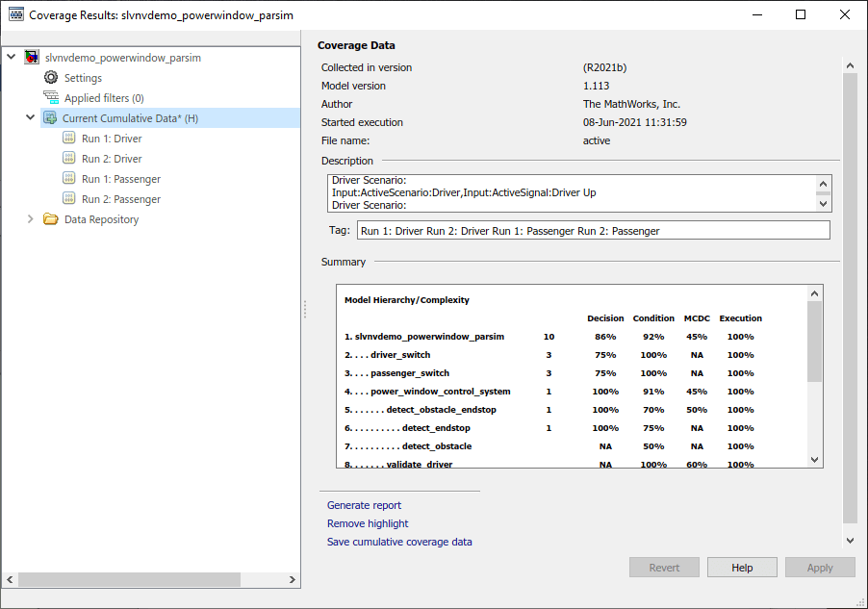The image size is (868, 609).
Task: Click the Run 1: Driver data icon
Action: click(68, 139)
